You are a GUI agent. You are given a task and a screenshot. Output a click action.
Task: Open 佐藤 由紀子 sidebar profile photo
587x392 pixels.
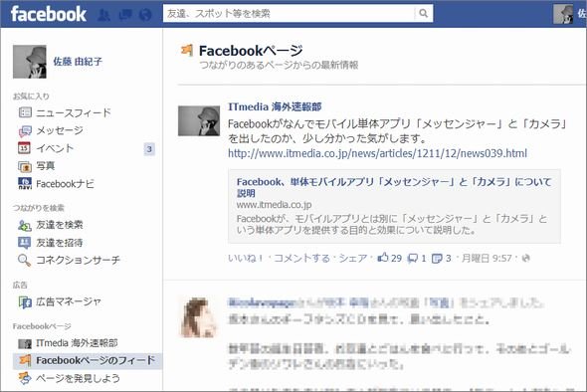pos(30,62)
